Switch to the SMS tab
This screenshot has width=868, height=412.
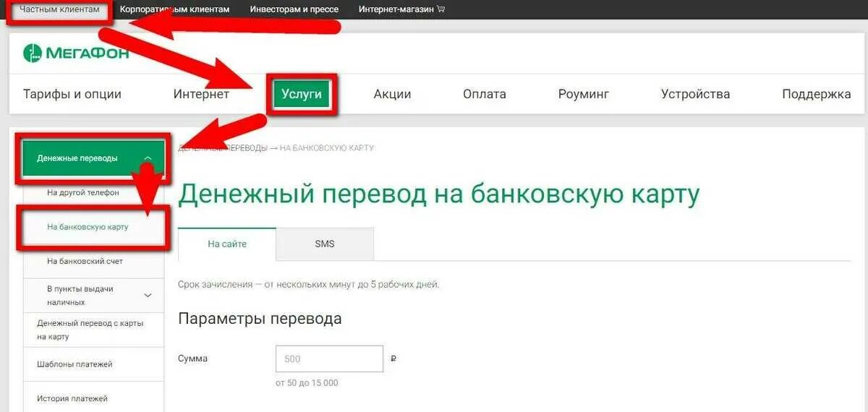click(325, 244)
